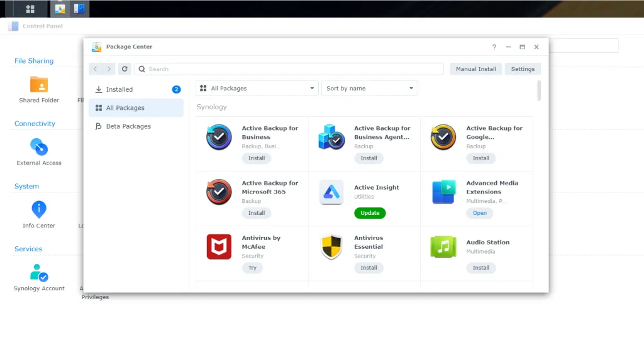644x350 pixels.
Task: Open the Active Backup for Google icon
Action: tap(443, 137)
